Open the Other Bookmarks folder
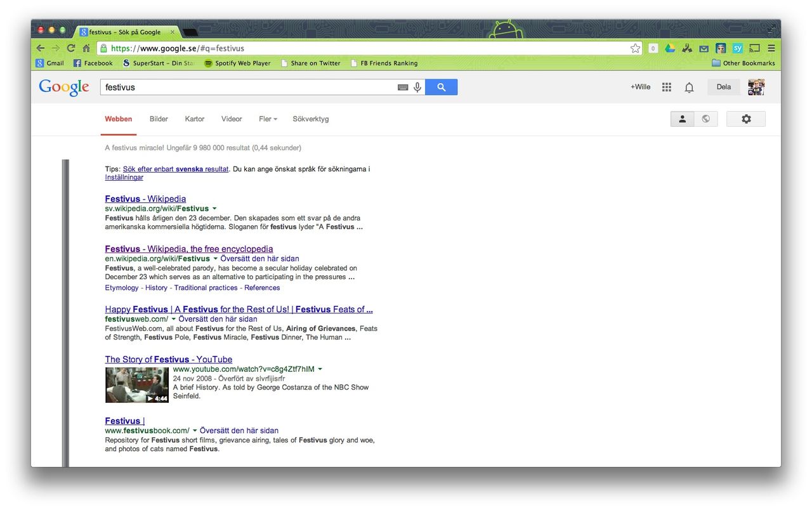This screenshot has height=510, width=812. [x=743, y=63]
